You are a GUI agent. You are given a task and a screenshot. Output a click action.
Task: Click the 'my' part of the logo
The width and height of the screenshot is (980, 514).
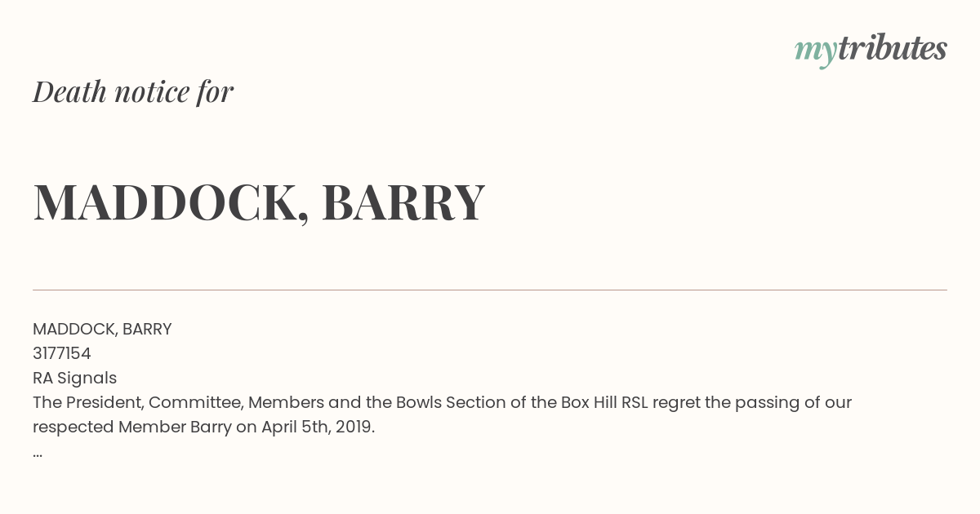click(x=816, y=52)
